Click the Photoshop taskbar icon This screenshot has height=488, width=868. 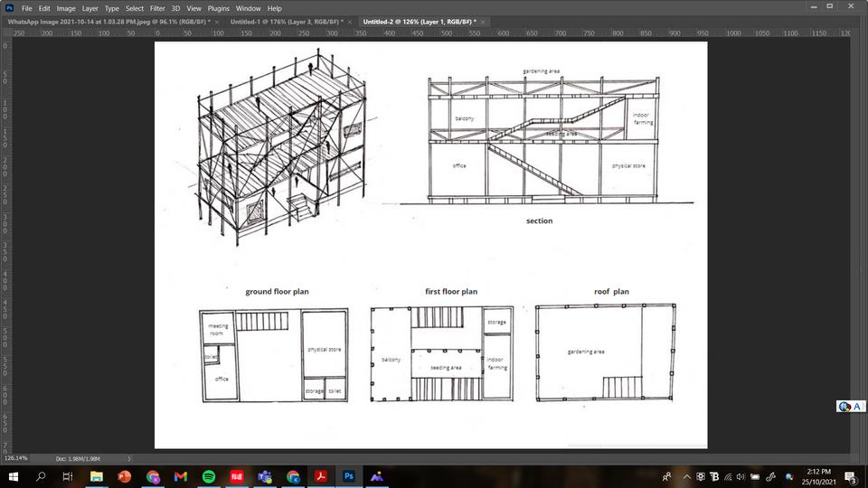(349, 476)
